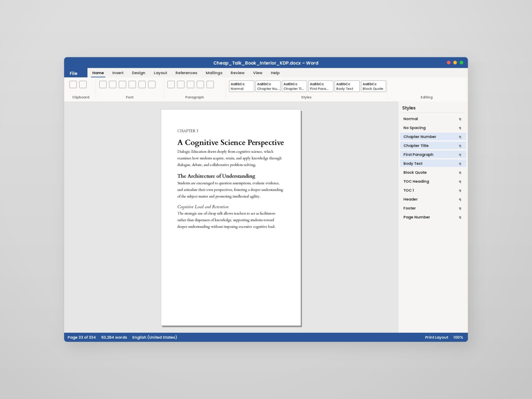Click the paragraph mark beside No Spacing
Image resolution: width=532 pixels, height=399 pixels.
coord(460,128)
